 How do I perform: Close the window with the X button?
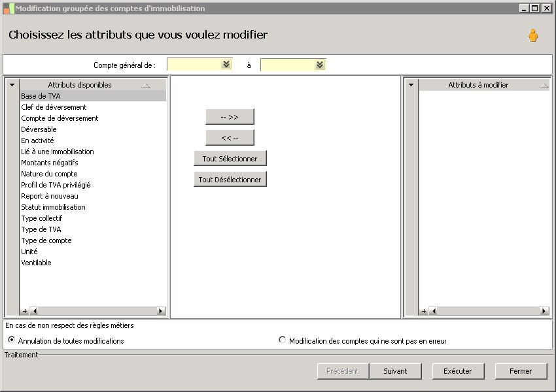[546, 8]
